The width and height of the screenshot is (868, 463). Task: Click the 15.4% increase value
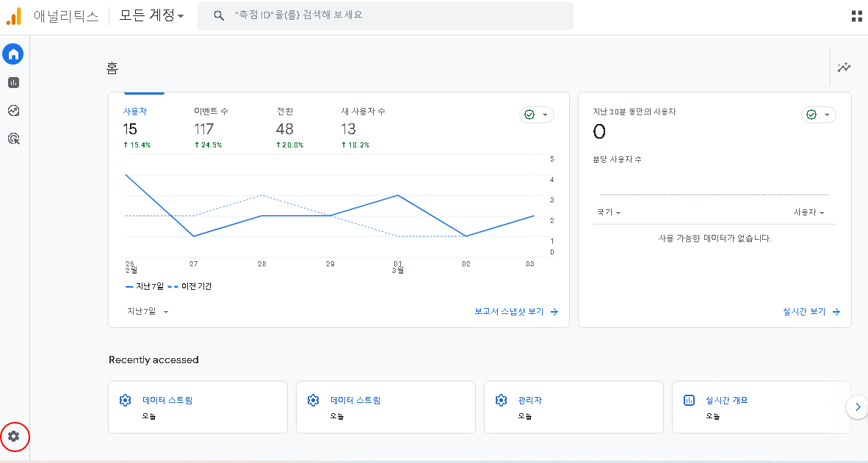click(x=137, y=145)
